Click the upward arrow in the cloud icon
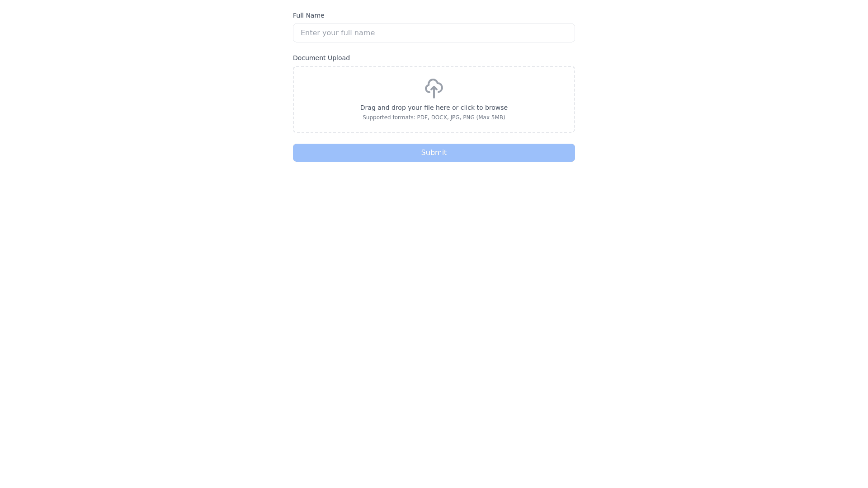Screen dimensions: 868x488 click(x=434, y=92)
